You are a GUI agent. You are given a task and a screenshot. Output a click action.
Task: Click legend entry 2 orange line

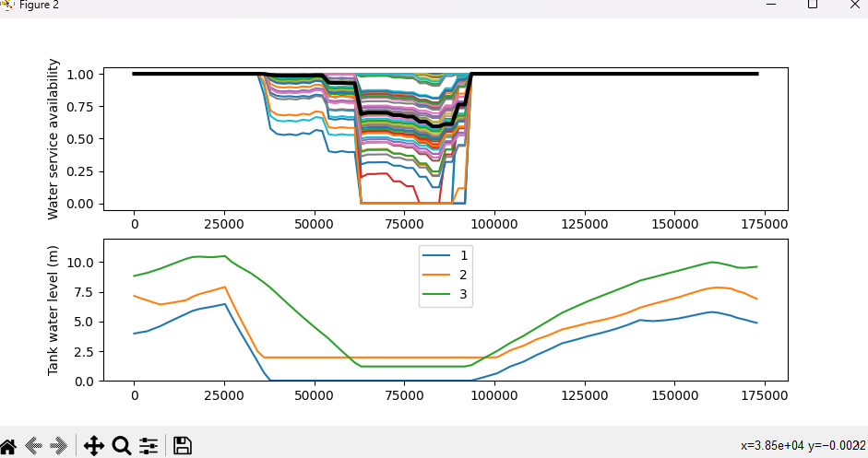coord(436,275)
